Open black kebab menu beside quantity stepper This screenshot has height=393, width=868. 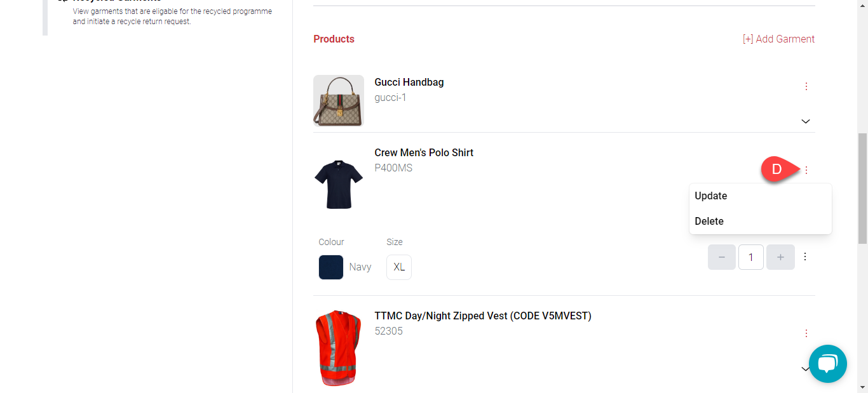pyautogui.click(x=805, y=256)
